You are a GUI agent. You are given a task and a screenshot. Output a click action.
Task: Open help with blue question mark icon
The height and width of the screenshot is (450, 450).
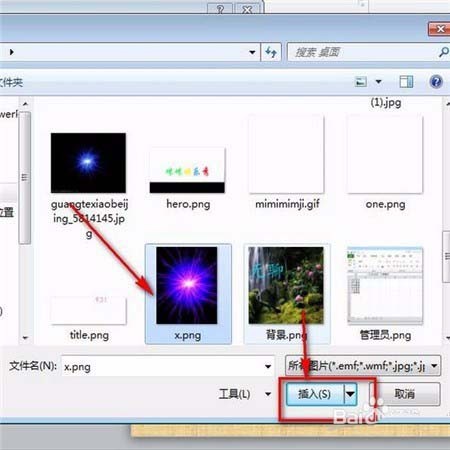point(436,82)
